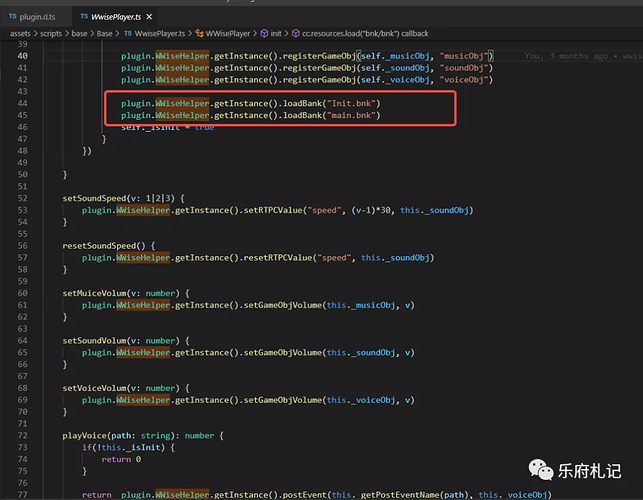Screen dimensions: 643x500
Task: Click line number 52 in the gutter
Action: pos(23,198)
